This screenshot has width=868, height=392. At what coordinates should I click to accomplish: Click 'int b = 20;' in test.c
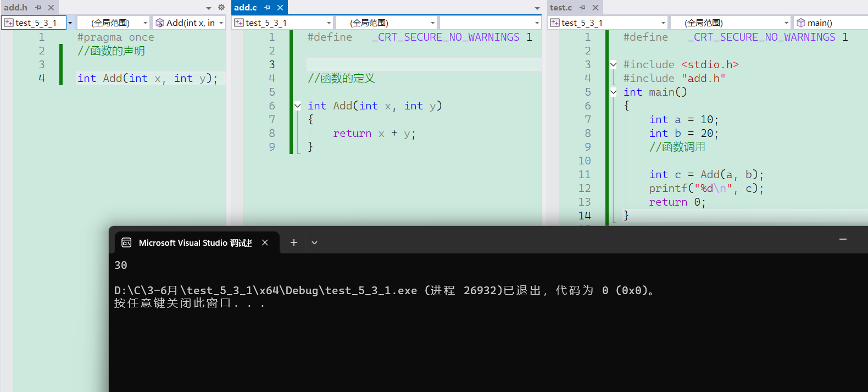683,134
